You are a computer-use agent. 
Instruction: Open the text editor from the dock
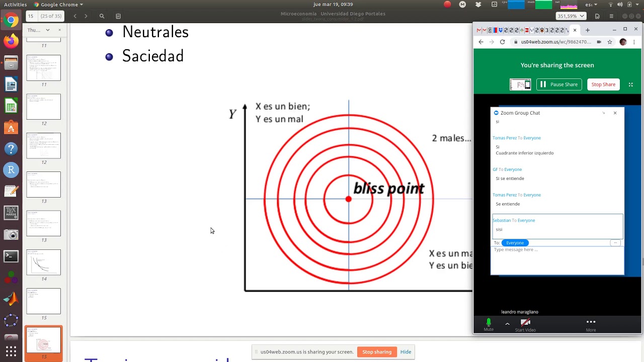pyautogui.click(x=11, y=192)
